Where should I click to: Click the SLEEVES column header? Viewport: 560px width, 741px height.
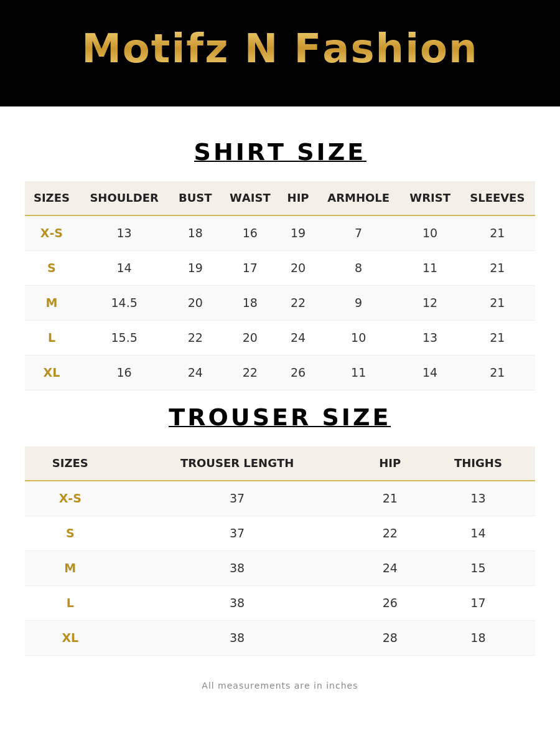click(497, 198)
